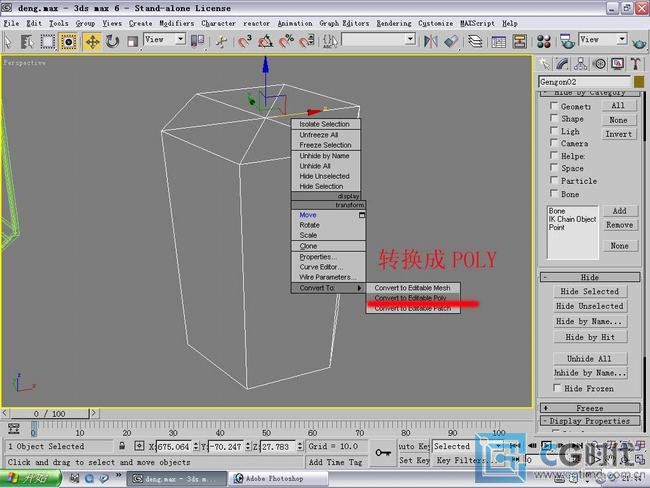Activate the Select and Rotate tool
This screenshot has height=488, width=650.
pyautogui.click(x=112, y=41)
